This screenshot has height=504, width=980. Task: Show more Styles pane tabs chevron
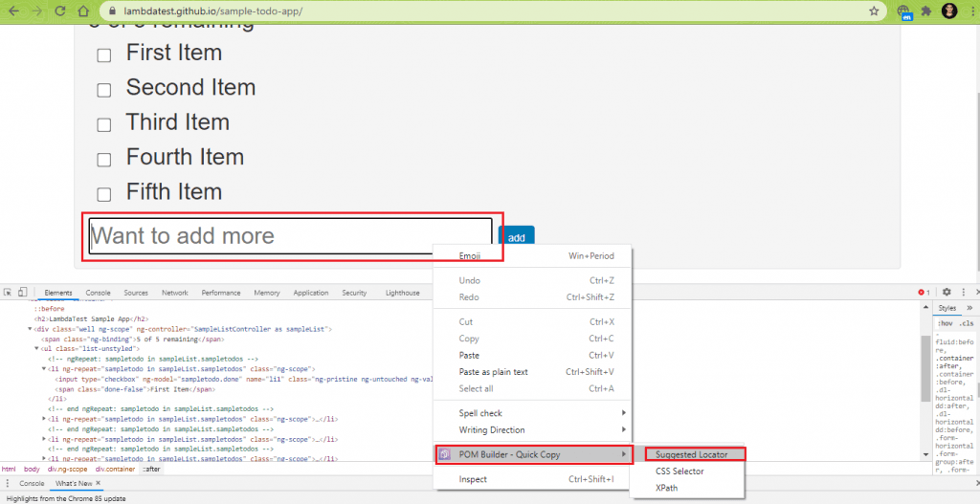pyautogui.click(x=969, y=308)
